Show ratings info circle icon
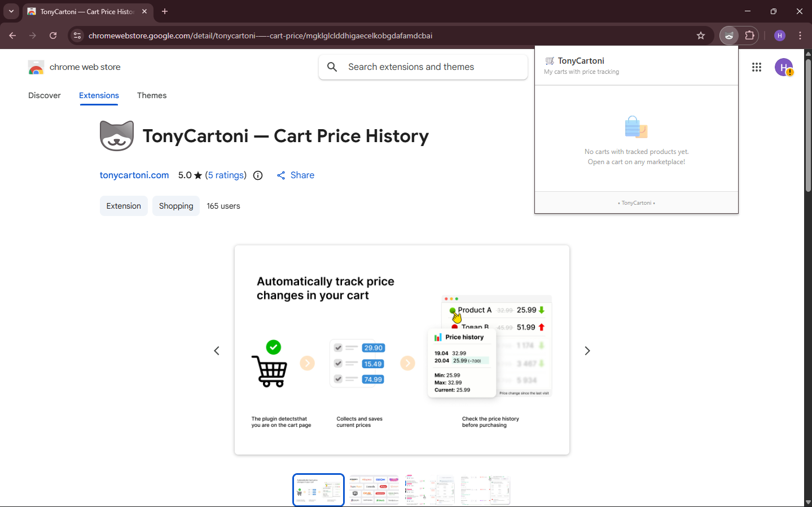Screen dimensions: 812x507 pyautogui.click(x=258, y=175)
